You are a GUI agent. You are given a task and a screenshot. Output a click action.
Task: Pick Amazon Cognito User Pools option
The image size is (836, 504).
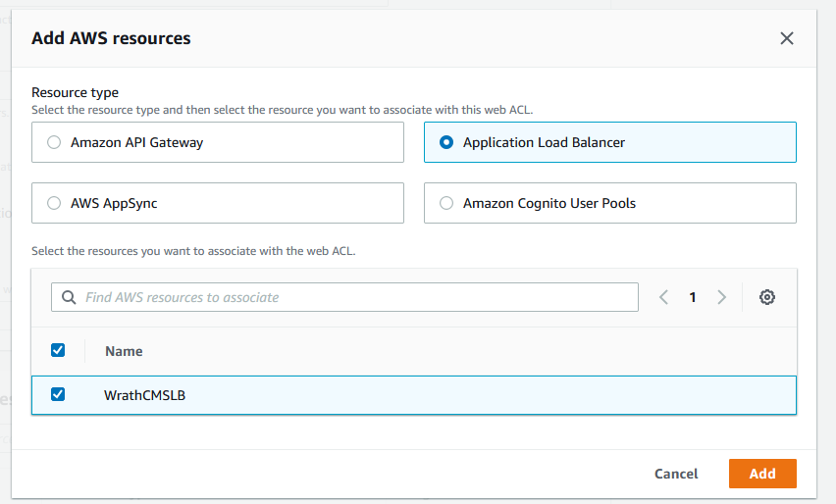[x=446, y=203]
